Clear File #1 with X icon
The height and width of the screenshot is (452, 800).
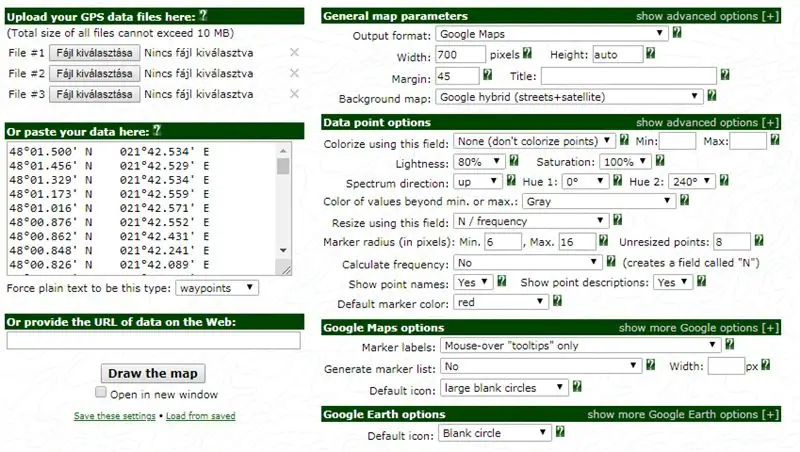tap(294, 52)
